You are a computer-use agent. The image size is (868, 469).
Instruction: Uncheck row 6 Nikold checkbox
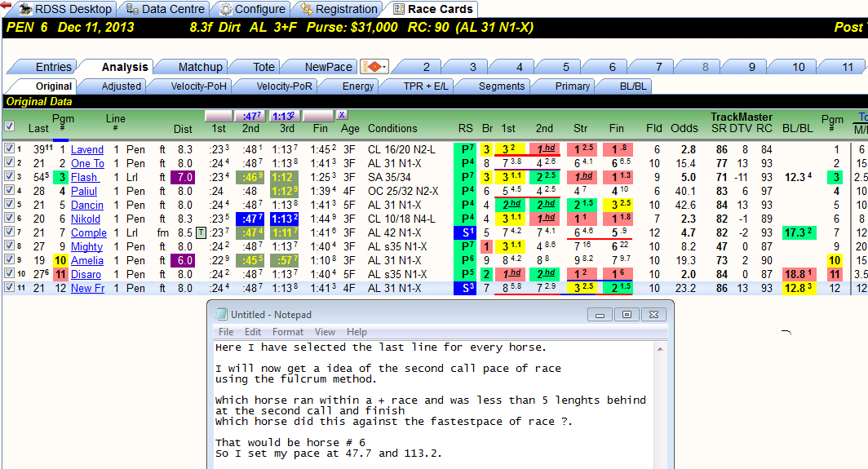point(10,218)
